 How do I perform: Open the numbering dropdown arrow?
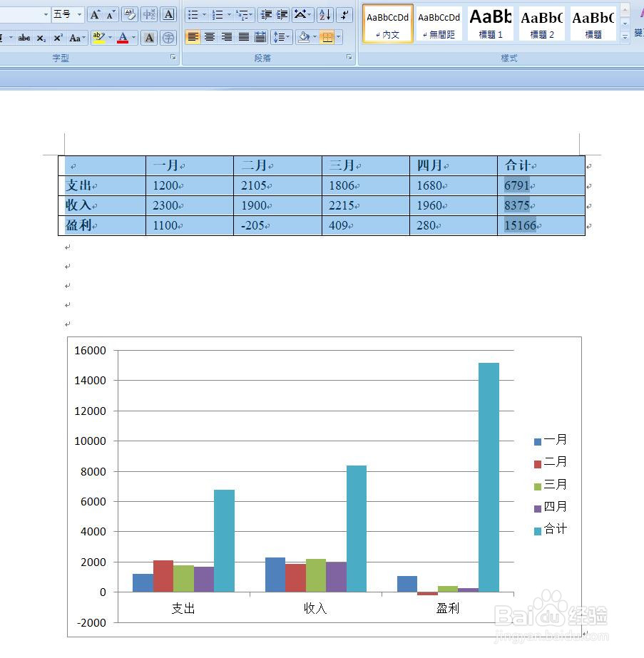(229, 15)
